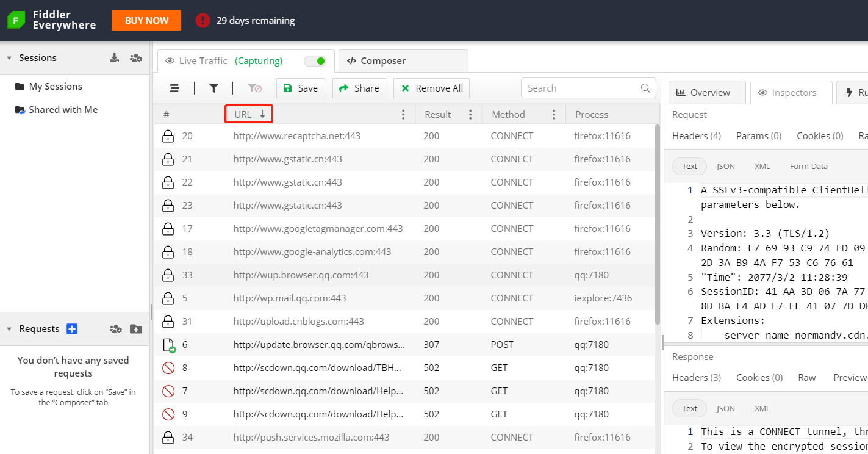Click the search magnifier icon
868x454 pixels.
click(x=645, y=88)
